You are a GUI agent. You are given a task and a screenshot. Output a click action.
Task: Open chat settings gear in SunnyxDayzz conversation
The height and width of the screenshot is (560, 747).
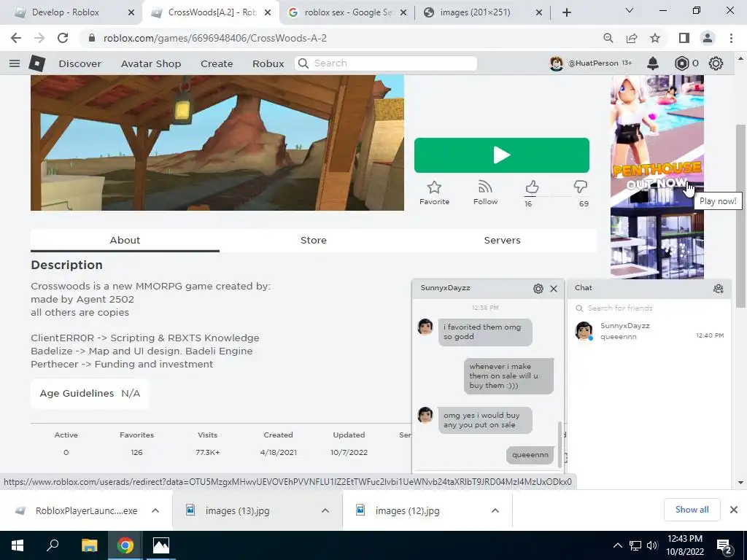538,289
